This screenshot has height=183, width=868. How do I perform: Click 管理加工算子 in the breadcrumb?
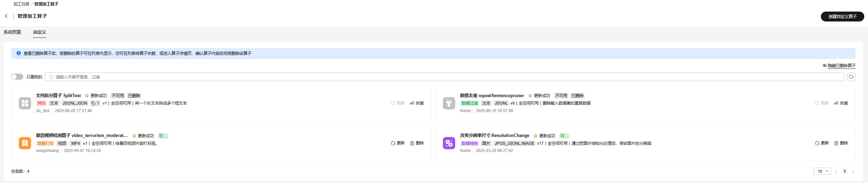pos(46,4)
